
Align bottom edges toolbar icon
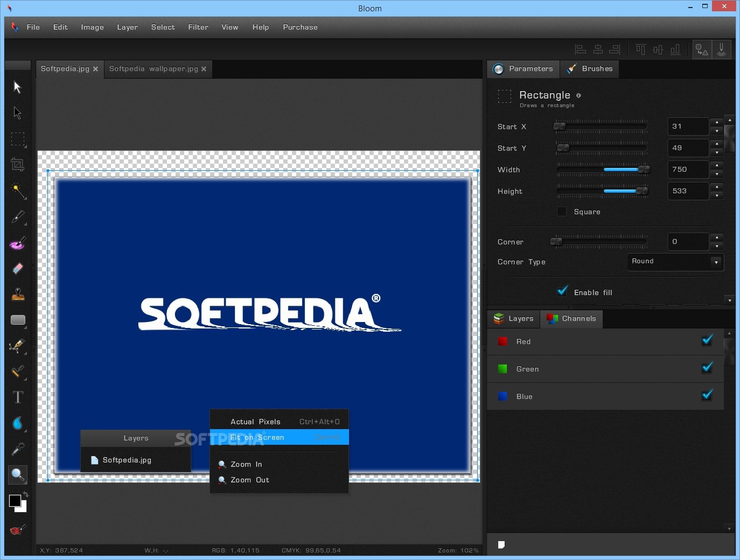[675, 50]
